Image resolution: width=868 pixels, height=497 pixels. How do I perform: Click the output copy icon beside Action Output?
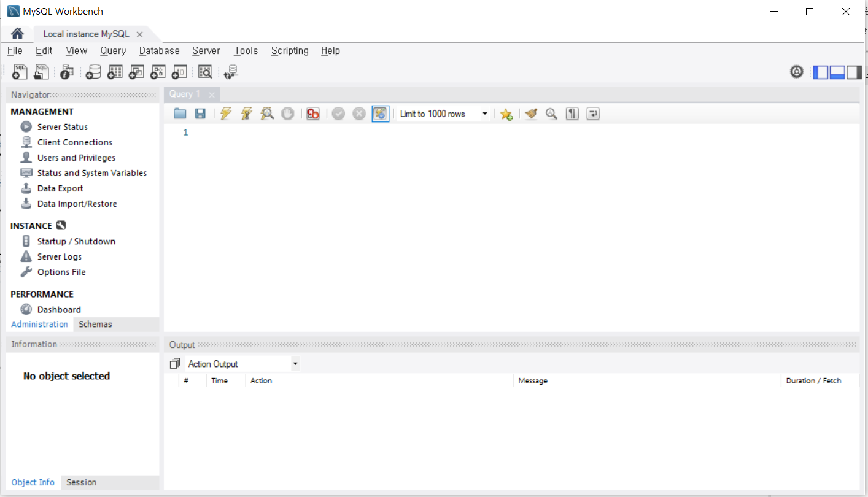point(175,364)
